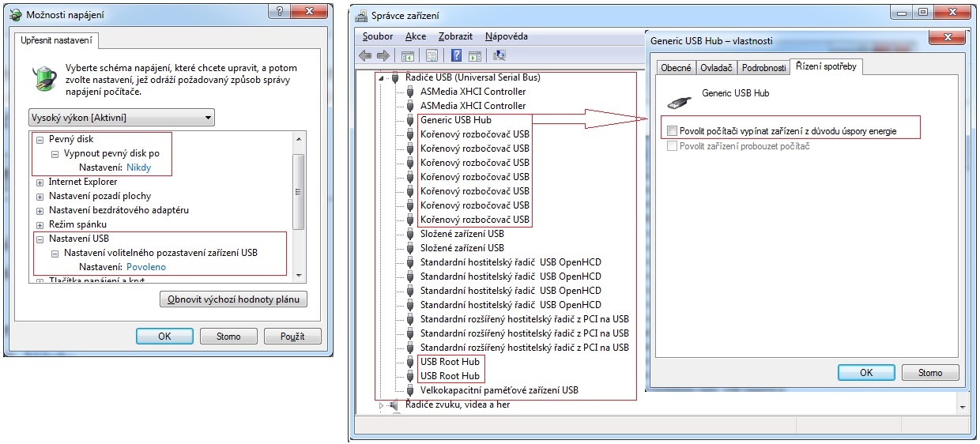Go back in Device Manager toolbar
Viewport: 980px width, 444px height.
(x=365, y=55)
